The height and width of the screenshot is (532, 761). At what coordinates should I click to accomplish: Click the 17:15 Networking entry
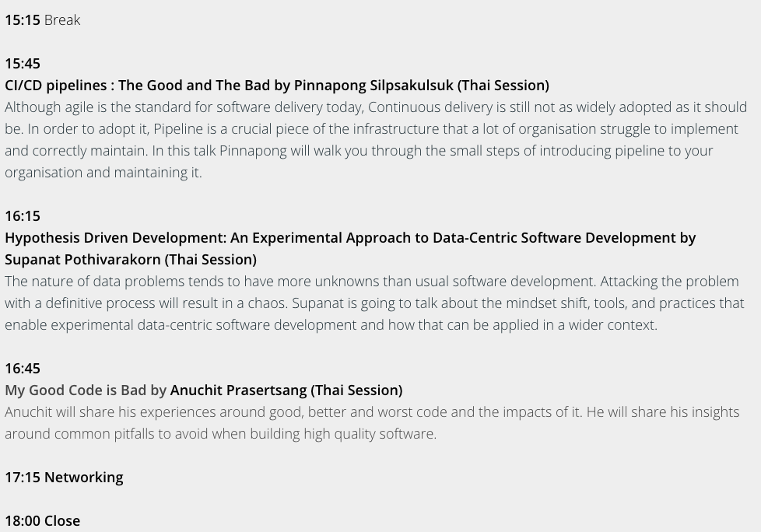64,478
